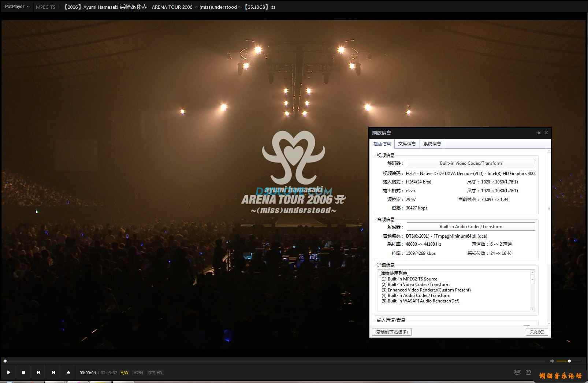Close the playback info dialog with X
The image size is (588, 383).
546,133
